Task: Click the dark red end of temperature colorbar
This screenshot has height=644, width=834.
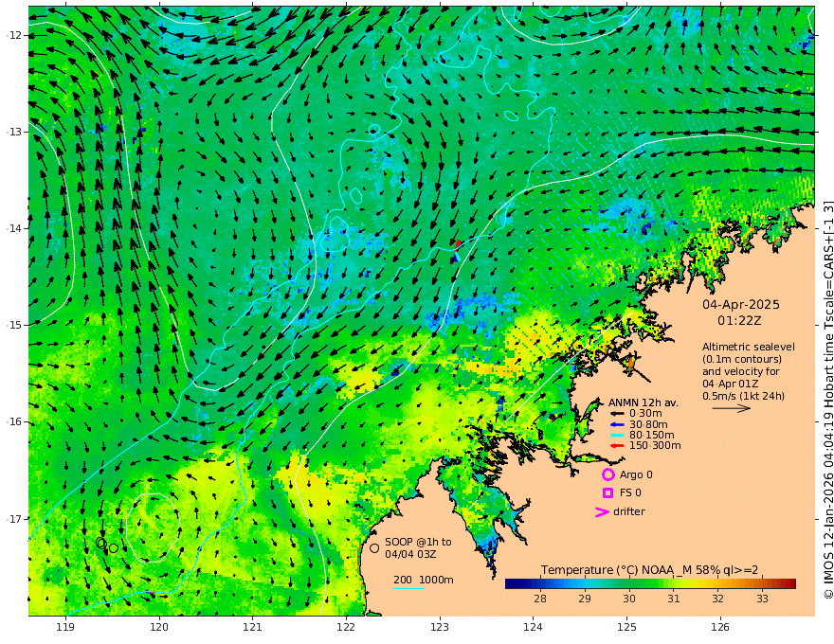Action: pyautogui.click(x=790, y=583)
